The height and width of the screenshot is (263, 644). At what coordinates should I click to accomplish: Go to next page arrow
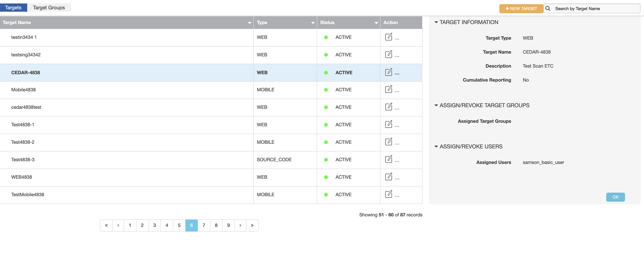240,225
